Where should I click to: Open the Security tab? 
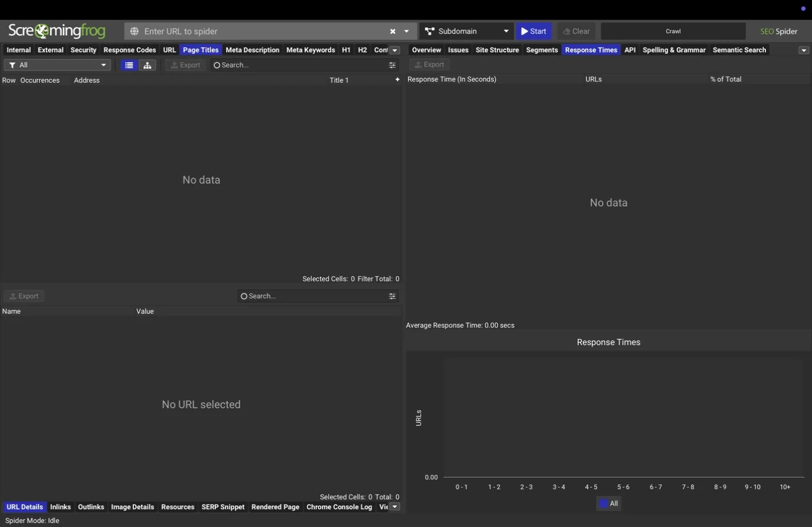83,50
